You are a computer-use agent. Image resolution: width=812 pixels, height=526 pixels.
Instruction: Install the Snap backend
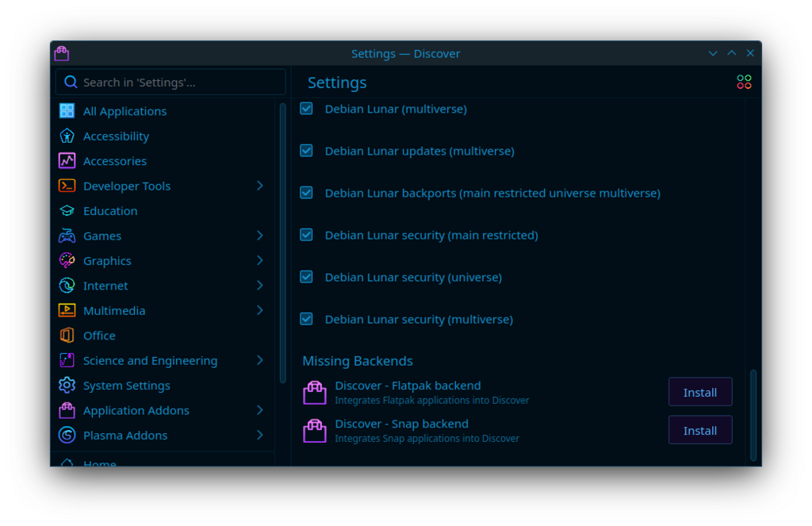coord(699,430)
